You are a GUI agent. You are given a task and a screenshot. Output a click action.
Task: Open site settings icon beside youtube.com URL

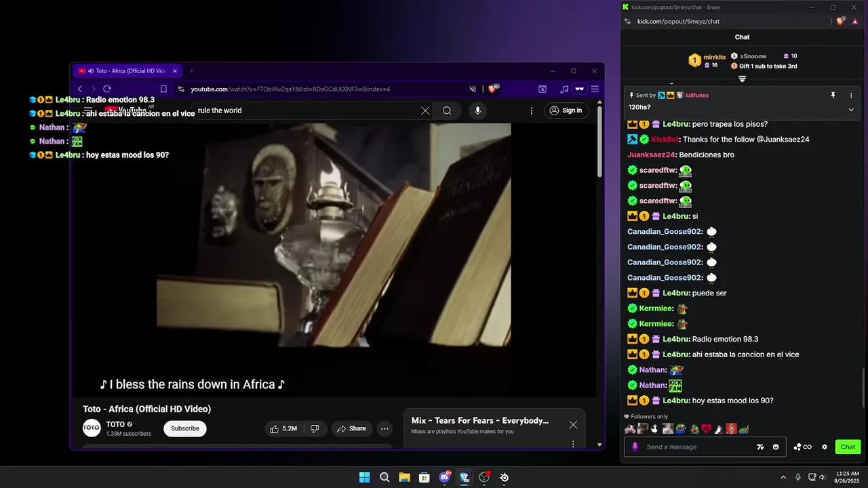[181, 89]
